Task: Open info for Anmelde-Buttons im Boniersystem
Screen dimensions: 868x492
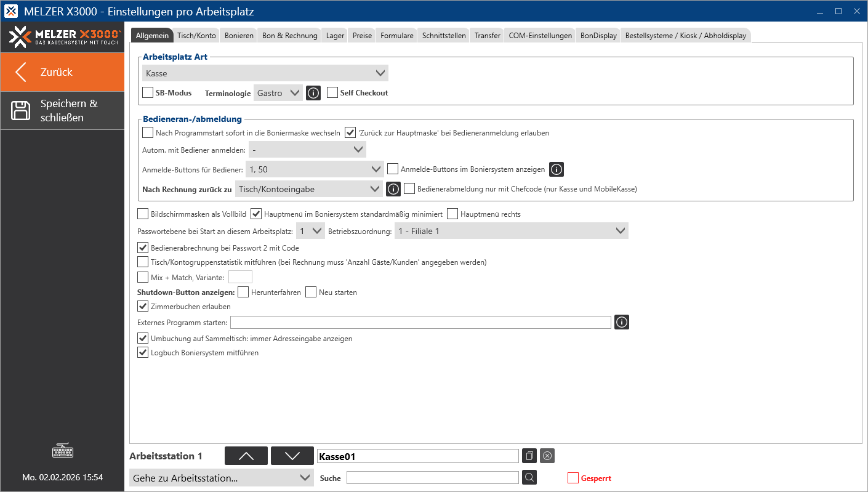Action: click(557, 169)
